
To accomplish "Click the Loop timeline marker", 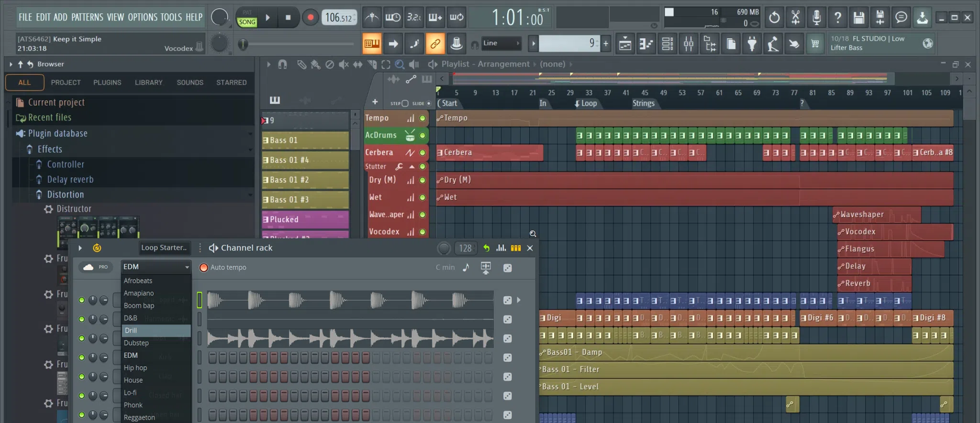I will pos(586,103).
